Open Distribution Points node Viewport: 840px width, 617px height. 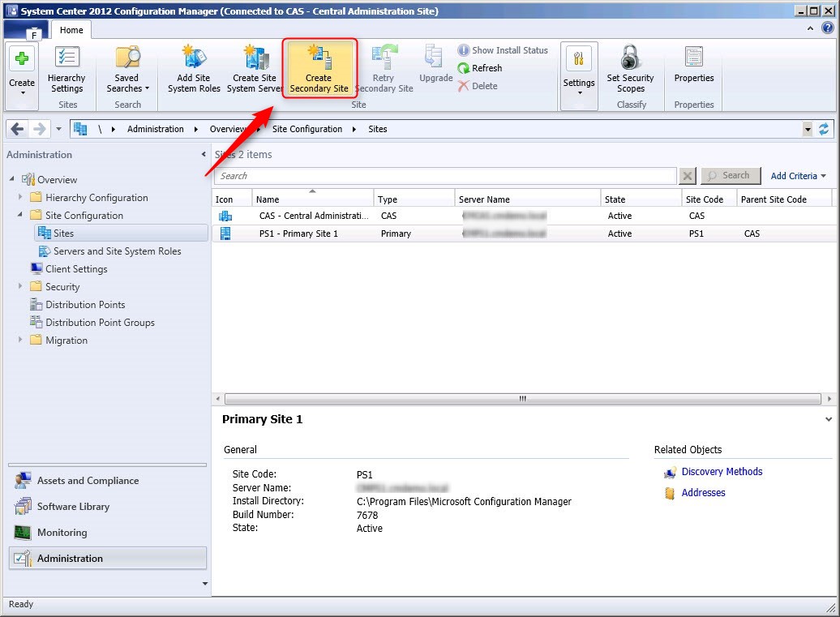click(x=78, y=305)
